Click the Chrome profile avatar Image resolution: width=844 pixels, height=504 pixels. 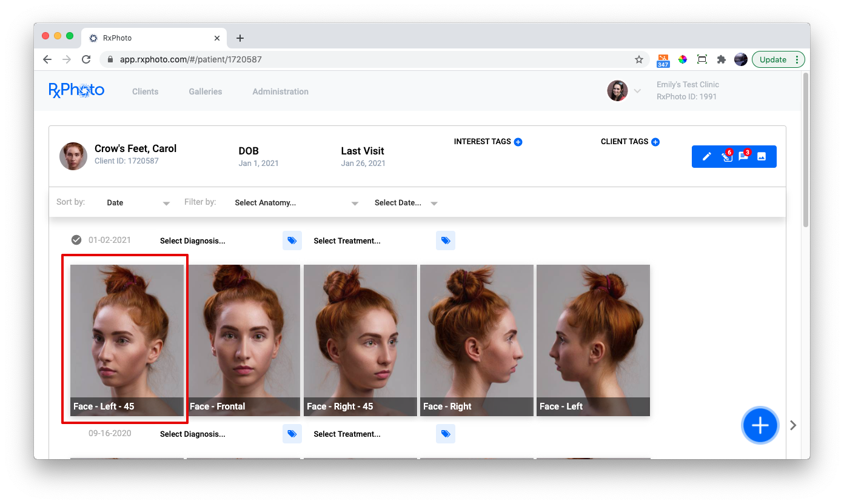740,59
